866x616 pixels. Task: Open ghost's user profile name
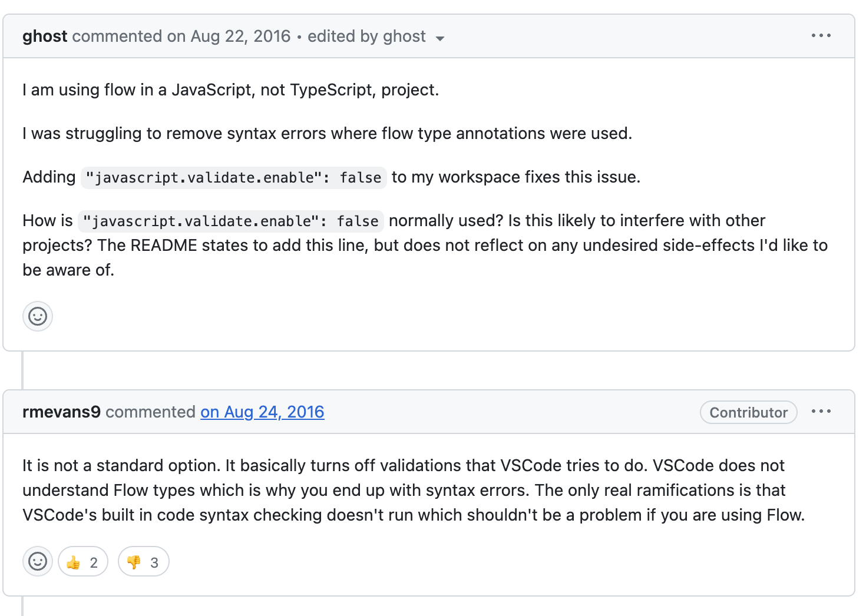45,37
